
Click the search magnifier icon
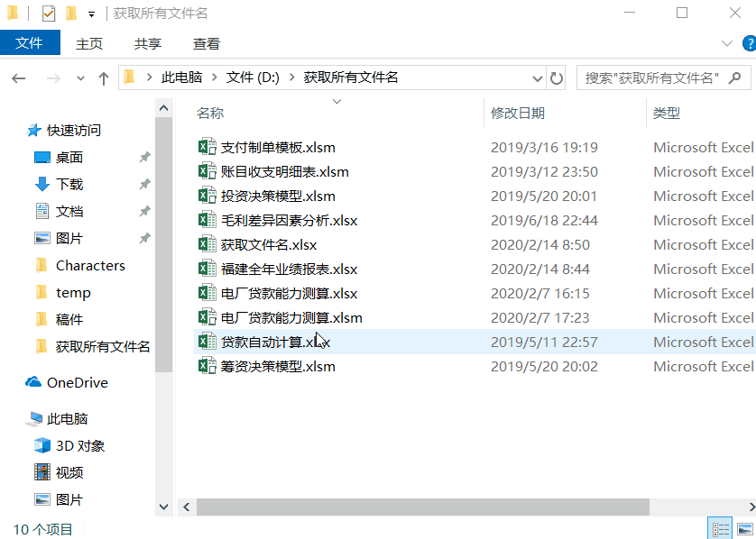tap(734, 78)
